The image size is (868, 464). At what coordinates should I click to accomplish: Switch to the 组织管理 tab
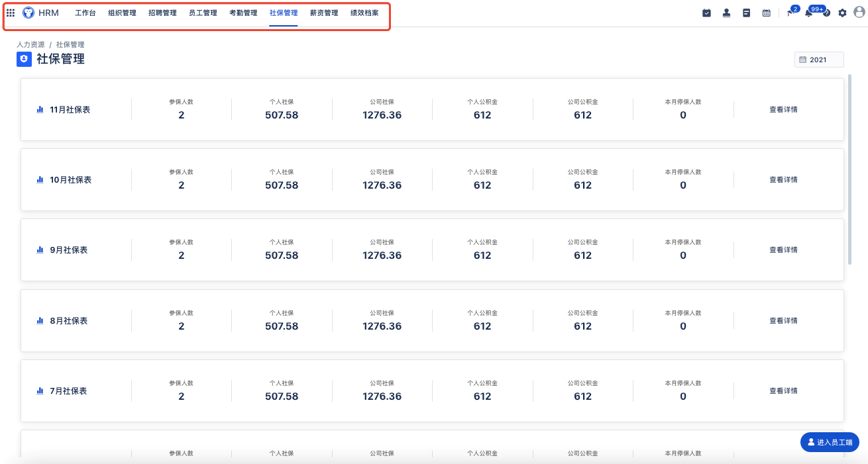[122, 13]
